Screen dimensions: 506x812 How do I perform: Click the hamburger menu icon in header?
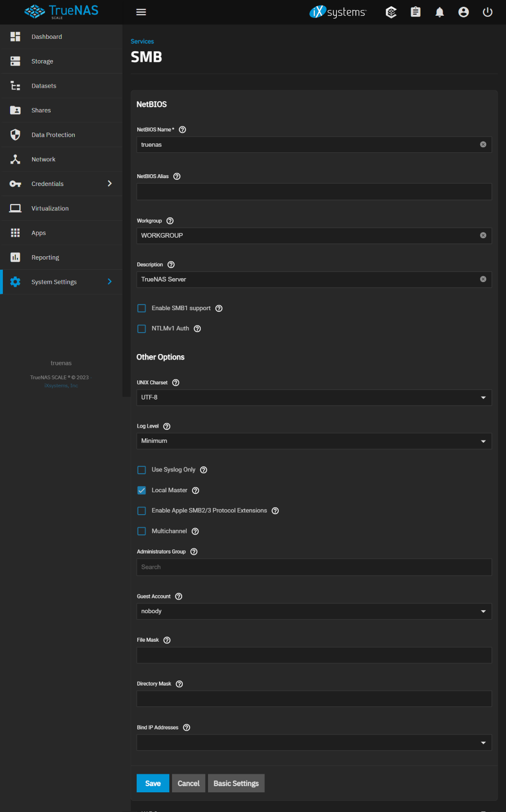pyautogui.click(x=141, y=12)
